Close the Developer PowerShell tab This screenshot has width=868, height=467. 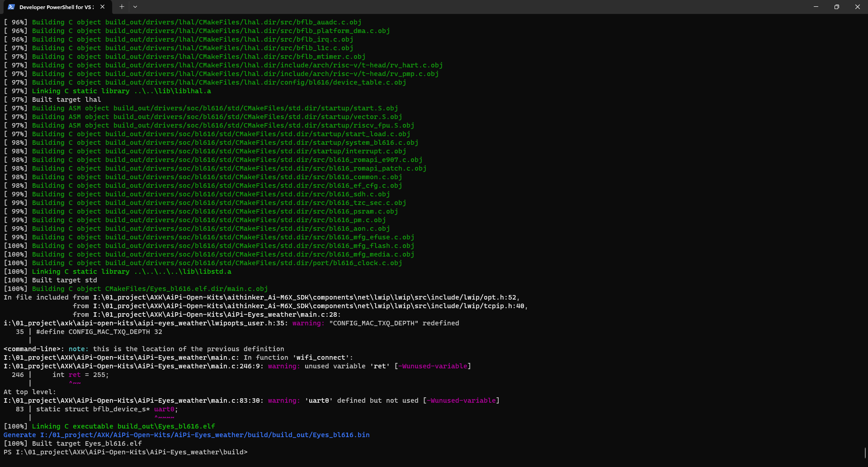pos(103,7)
